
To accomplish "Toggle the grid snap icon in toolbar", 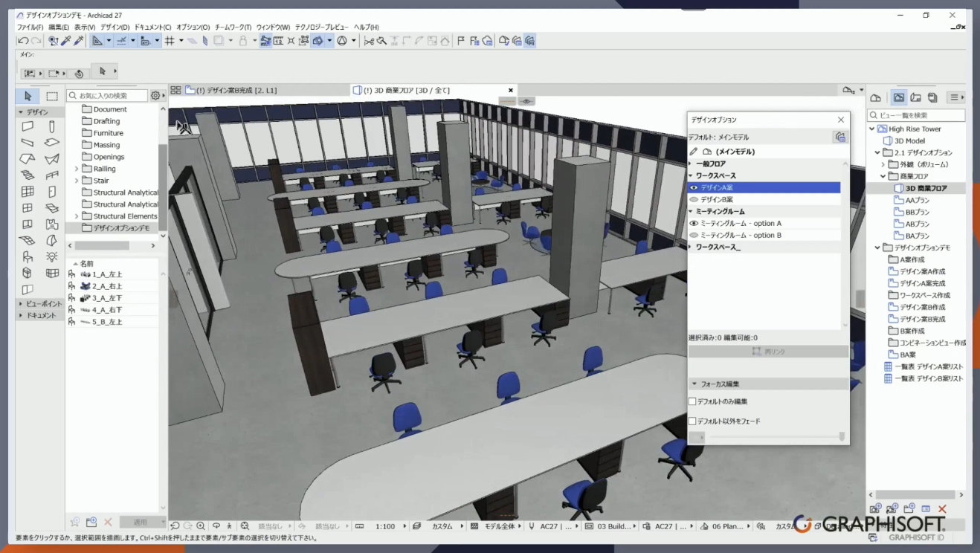I will [170, 41].
